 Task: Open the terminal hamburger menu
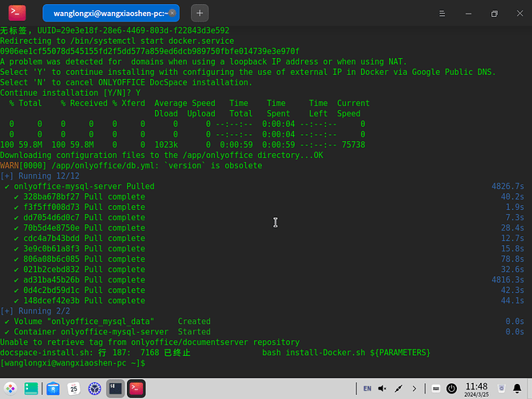[442, 14]
